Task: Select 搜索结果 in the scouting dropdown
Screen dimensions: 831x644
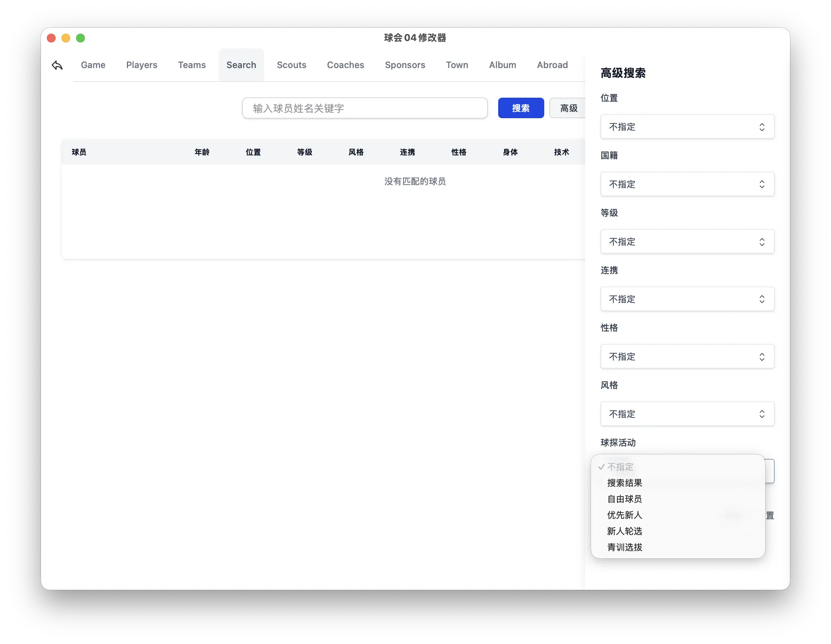Action: pos(624,483)
